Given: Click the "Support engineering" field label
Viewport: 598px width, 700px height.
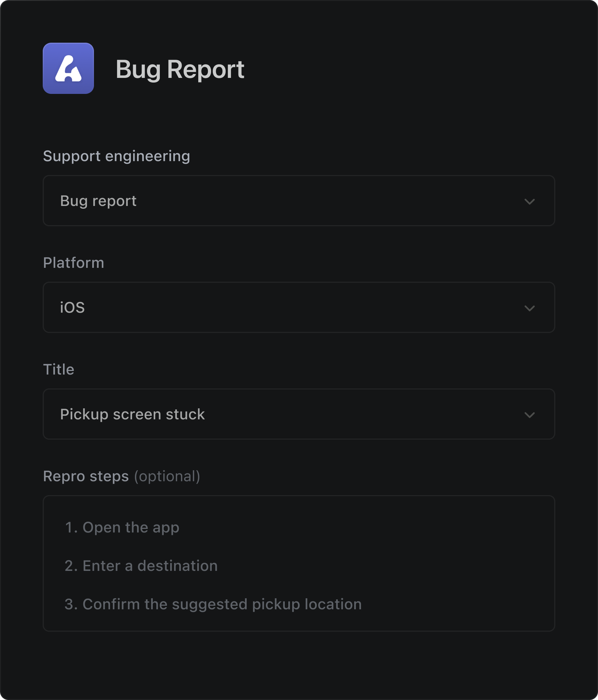Looking at the screenshot, I should tap(116, 156).
